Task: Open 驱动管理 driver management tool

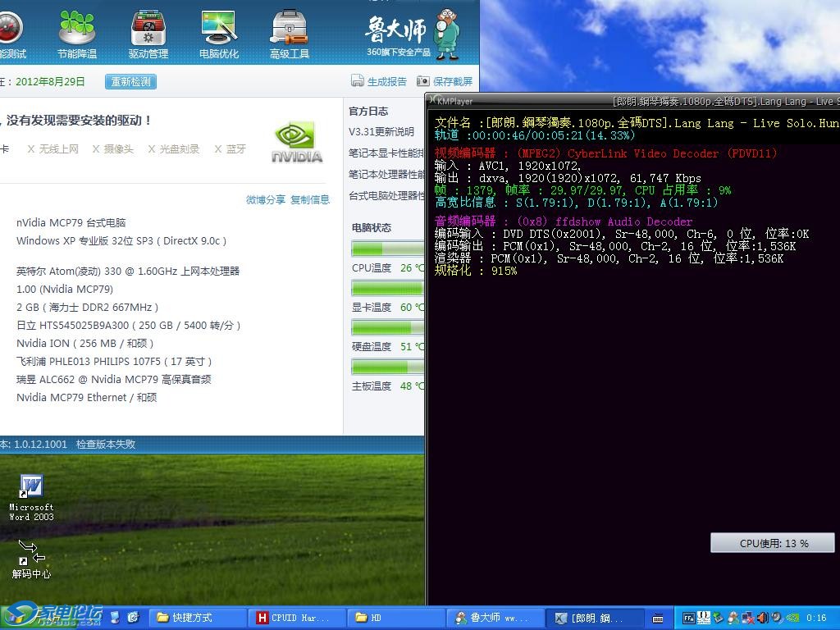Action: (x=148, y=29)
